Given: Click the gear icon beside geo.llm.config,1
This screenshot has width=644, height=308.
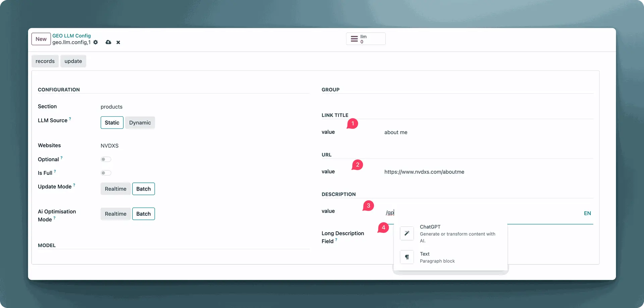Looking at the screenshot, I should (96, 42).
